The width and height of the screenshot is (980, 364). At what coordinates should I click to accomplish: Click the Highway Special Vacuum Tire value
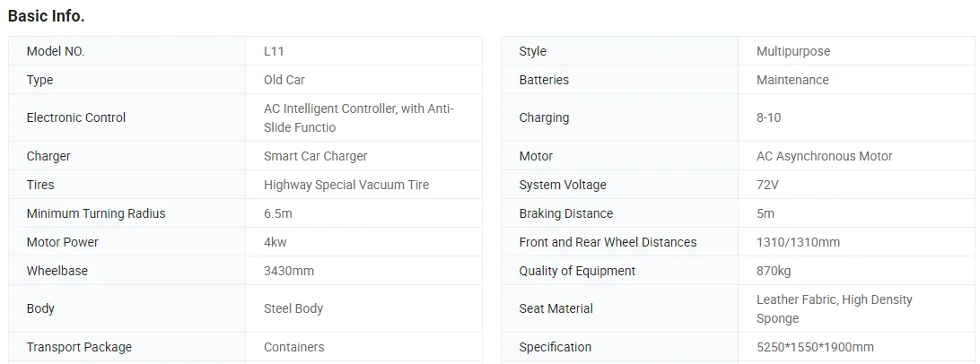[346, 185]
